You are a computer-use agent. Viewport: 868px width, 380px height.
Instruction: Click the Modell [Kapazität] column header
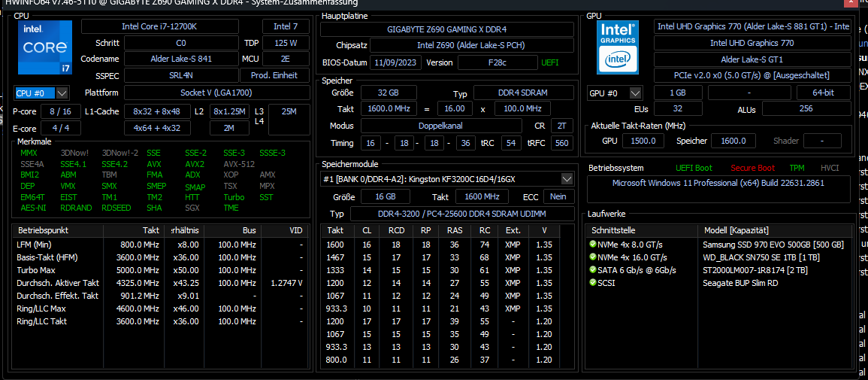point(775,230)
